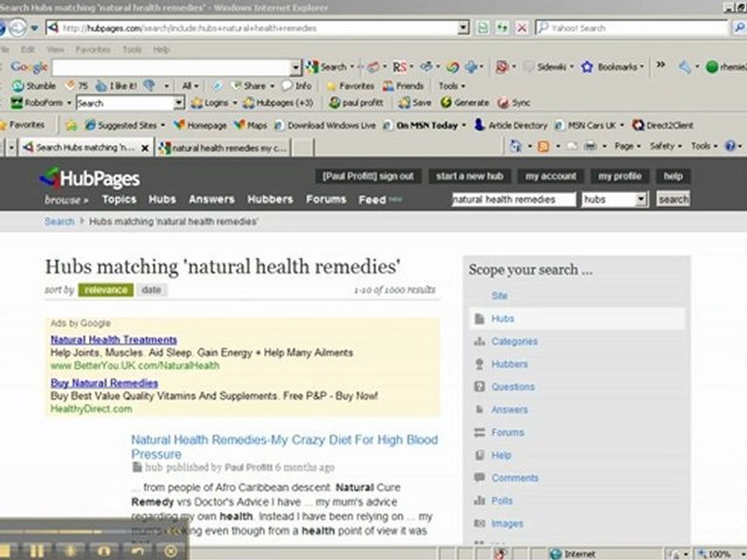Click the HubPages logo
The image size is (747, 560).
click(89, 179)
